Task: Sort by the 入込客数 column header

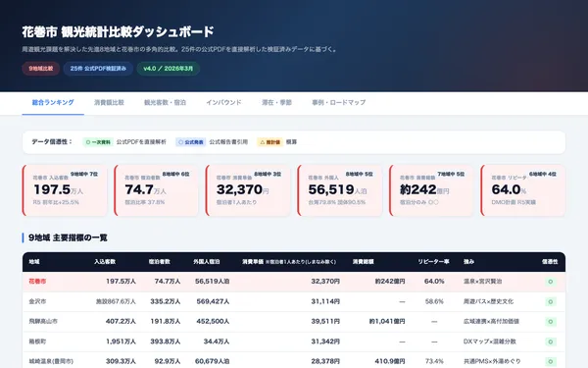Action: (105, 262)
